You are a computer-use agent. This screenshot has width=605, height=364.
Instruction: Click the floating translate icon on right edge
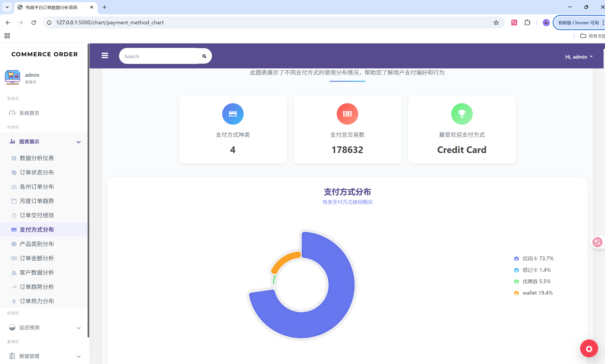pos(597,242)
